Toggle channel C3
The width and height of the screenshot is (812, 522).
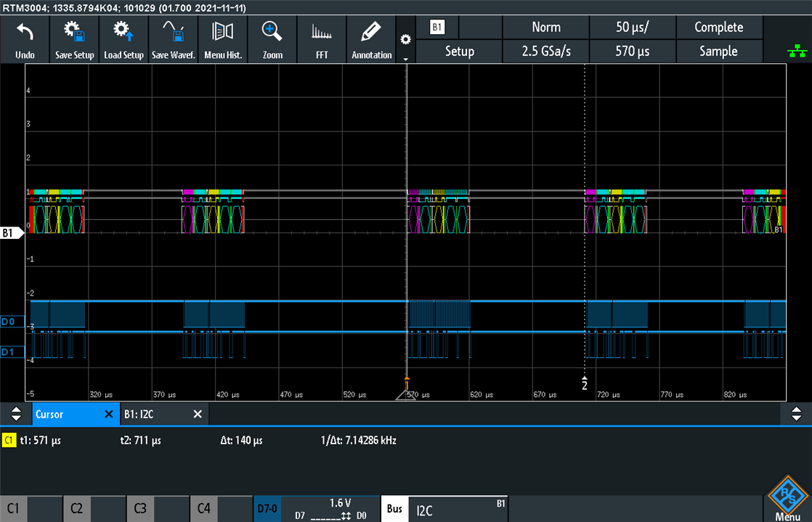pyautogui.click(x=158, y=508)
